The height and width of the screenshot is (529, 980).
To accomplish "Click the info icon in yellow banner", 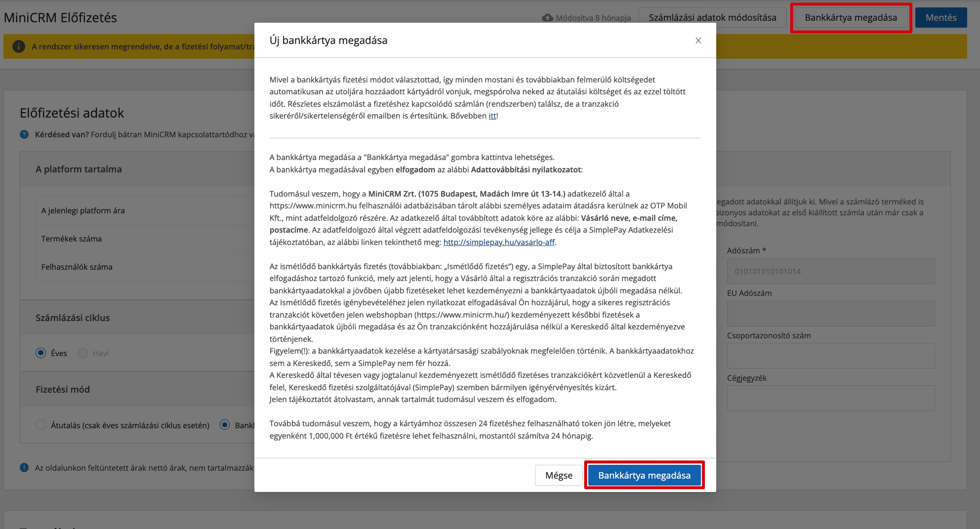I will coord(18,46).
